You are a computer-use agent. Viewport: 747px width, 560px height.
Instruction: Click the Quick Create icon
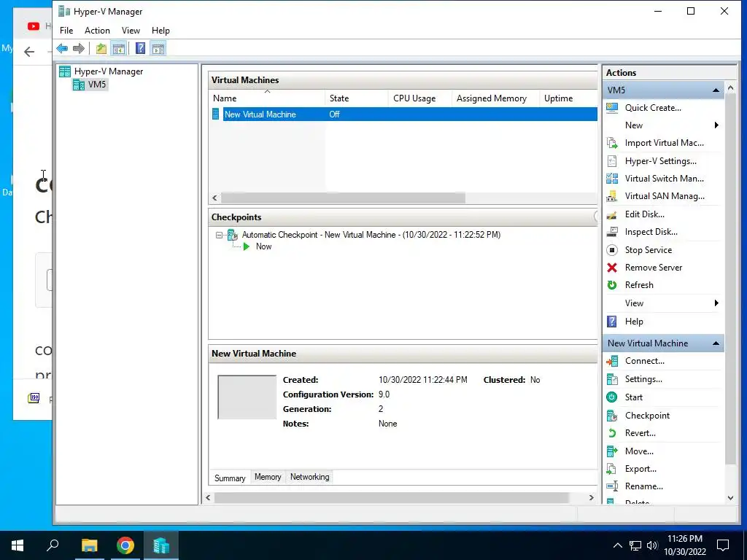click(612, 108)
